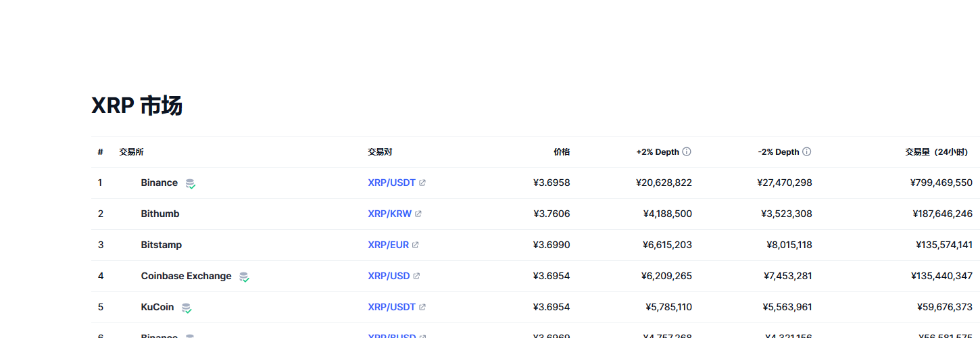Click external link icon in KuCoin's XRP/USDT row
The height and width of the screenshot is (338, 980).
422,308
